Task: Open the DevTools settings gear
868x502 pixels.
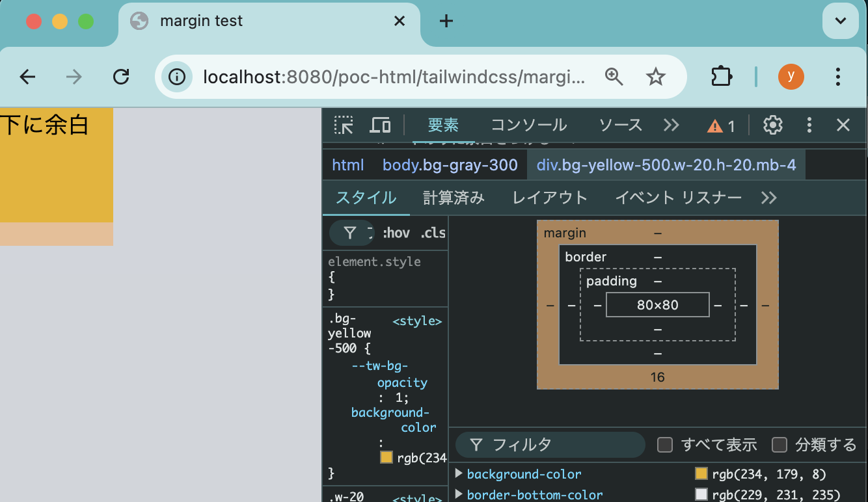Action: (x=772, y=125)
